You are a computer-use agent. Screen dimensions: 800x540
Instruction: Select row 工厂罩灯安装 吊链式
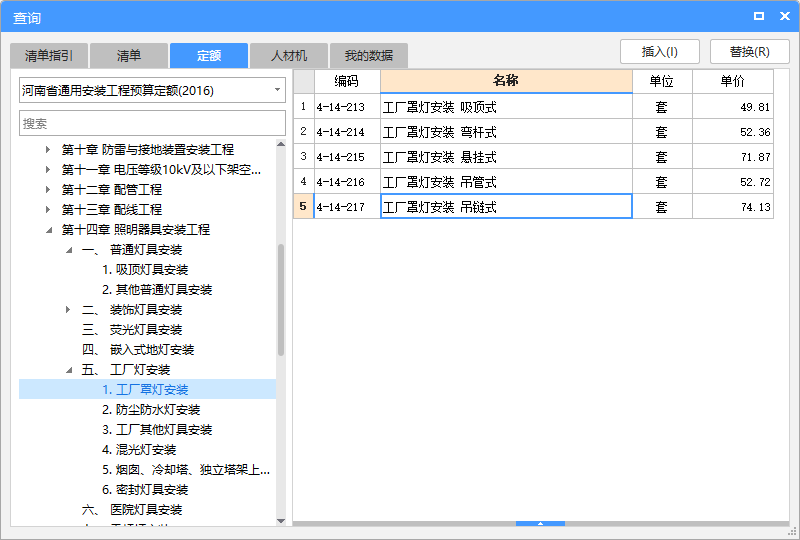point(506,207)
